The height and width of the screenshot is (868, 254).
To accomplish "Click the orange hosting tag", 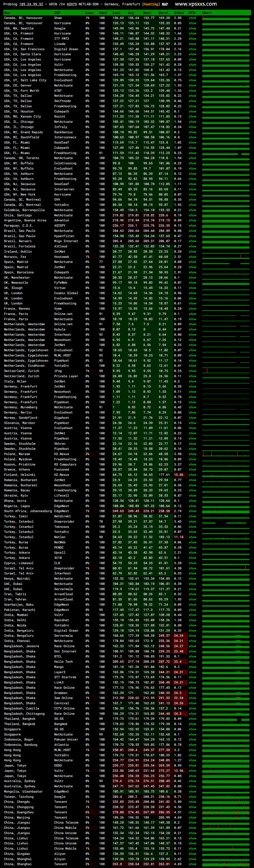I will pos(151,4).
